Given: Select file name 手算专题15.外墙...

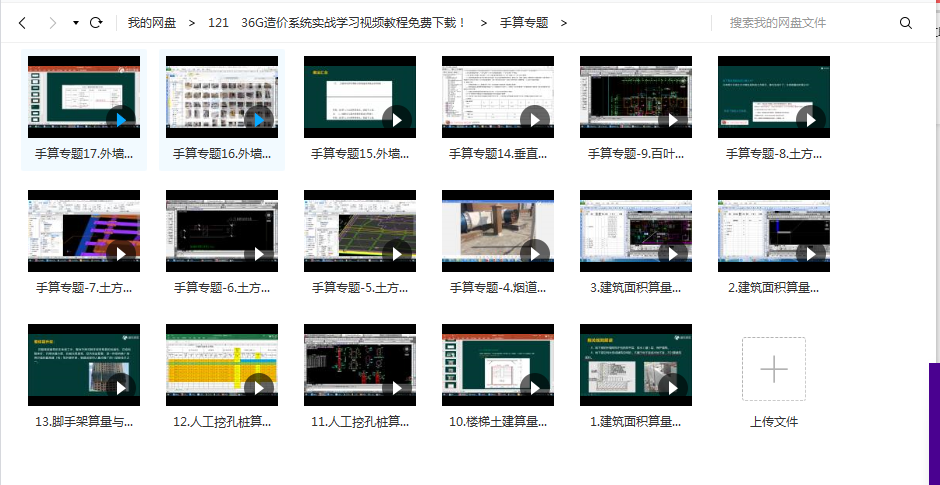Looking at the screenshot, I should [x=360, y=154].
